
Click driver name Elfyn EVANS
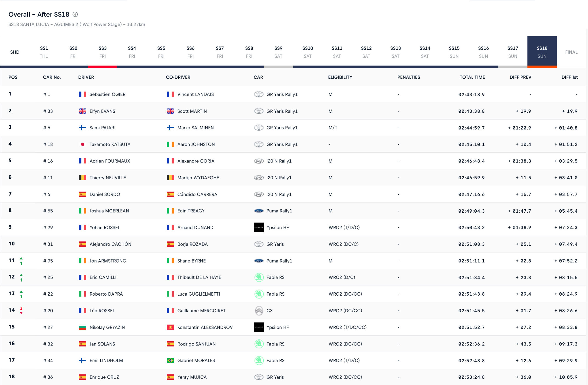click(102, 111)
